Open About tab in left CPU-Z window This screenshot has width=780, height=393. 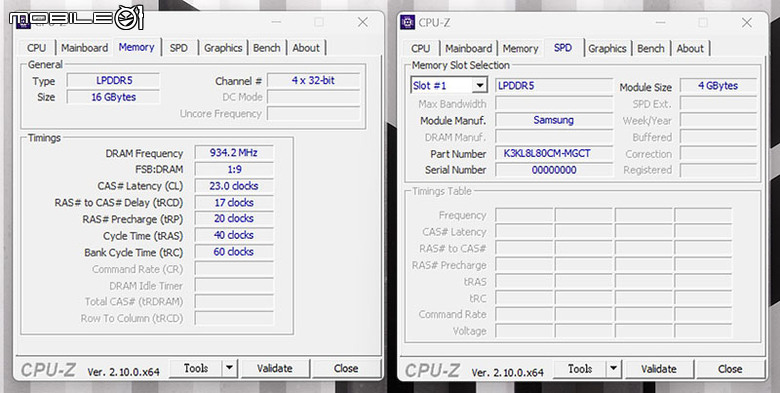[x=306, y=48]
